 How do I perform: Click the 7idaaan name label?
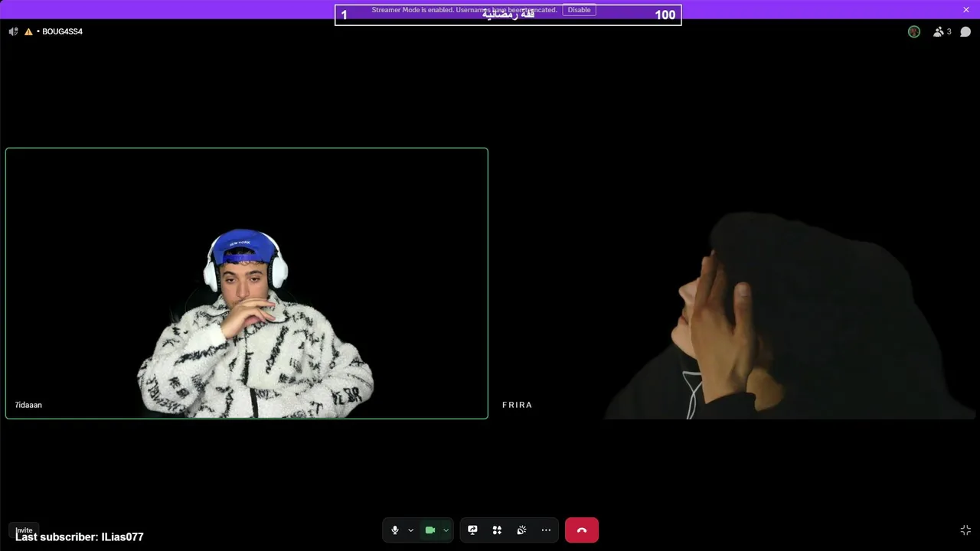tap(28, 405)
